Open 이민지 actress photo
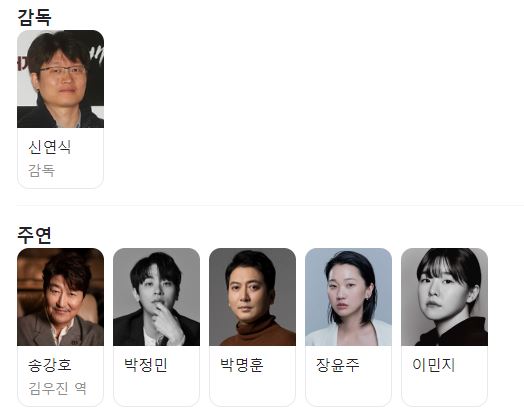 tap(444, 297)
